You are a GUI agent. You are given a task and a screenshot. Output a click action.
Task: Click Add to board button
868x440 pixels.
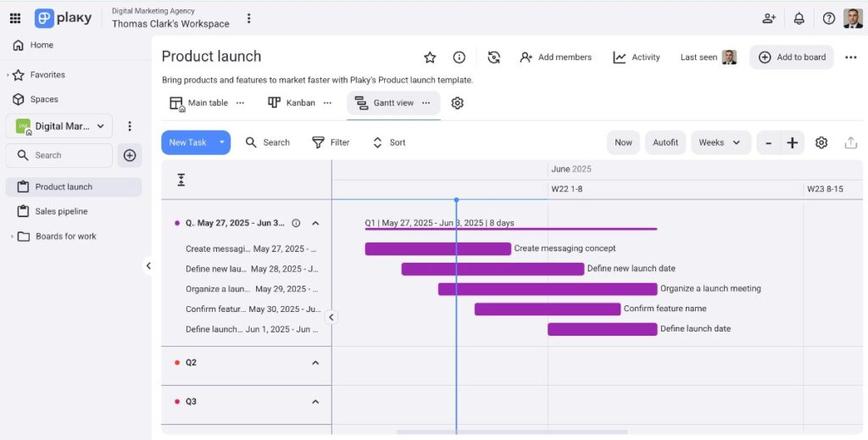click(x=792, y=57)
